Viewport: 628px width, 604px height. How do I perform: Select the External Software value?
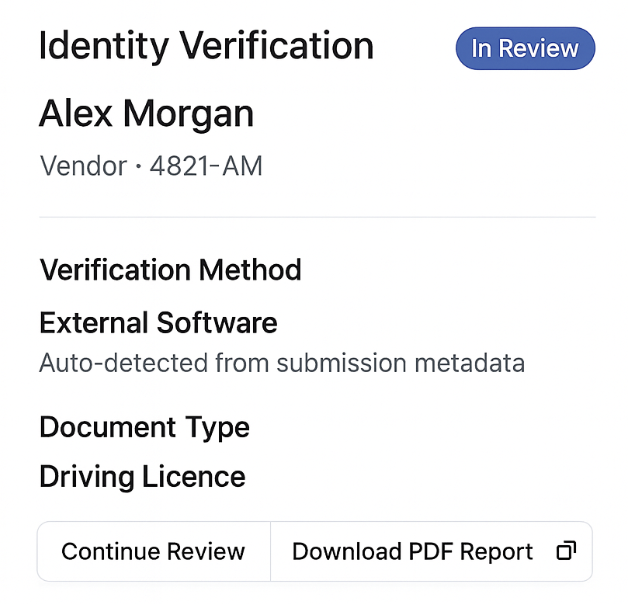(x=158, y=323)
